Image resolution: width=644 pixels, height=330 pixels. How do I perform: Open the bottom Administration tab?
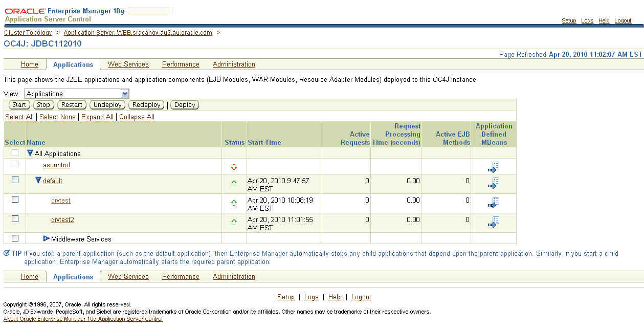(234, 276)
